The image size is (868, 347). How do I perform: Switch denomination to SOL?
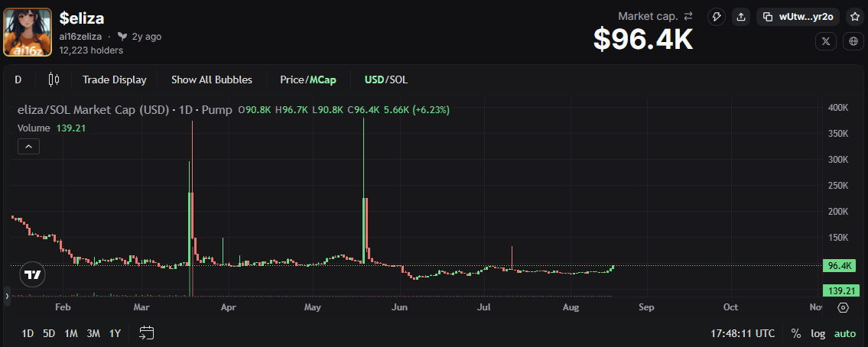coord(398,79)
